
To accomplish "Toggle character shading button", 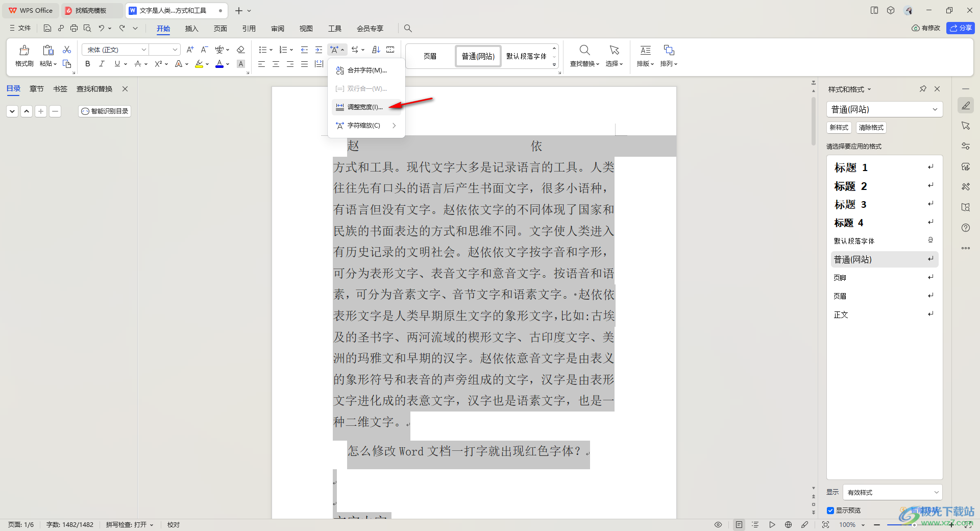I will coord(241,64).
